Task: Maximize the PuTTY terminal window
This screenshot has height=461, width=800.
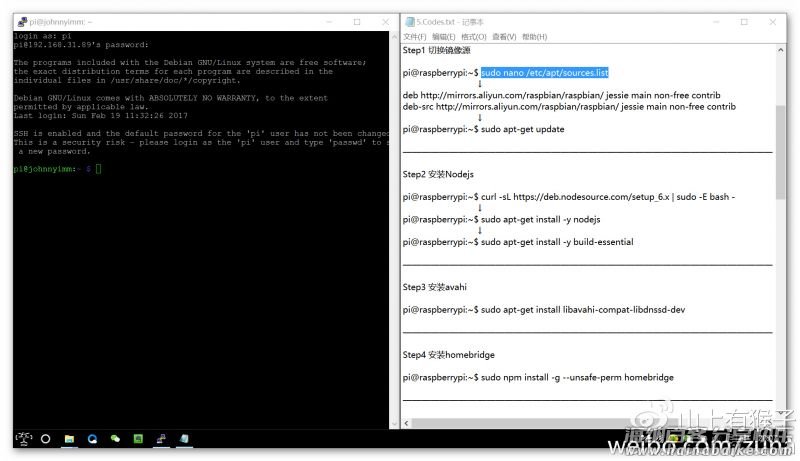Action: (357, 22)
